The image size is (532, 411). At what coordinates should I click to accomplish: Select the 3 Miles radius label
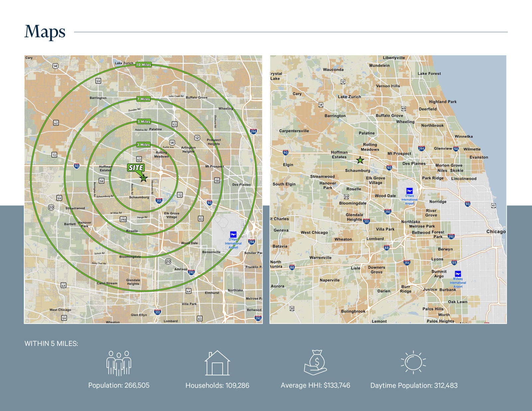coord(144,145)
